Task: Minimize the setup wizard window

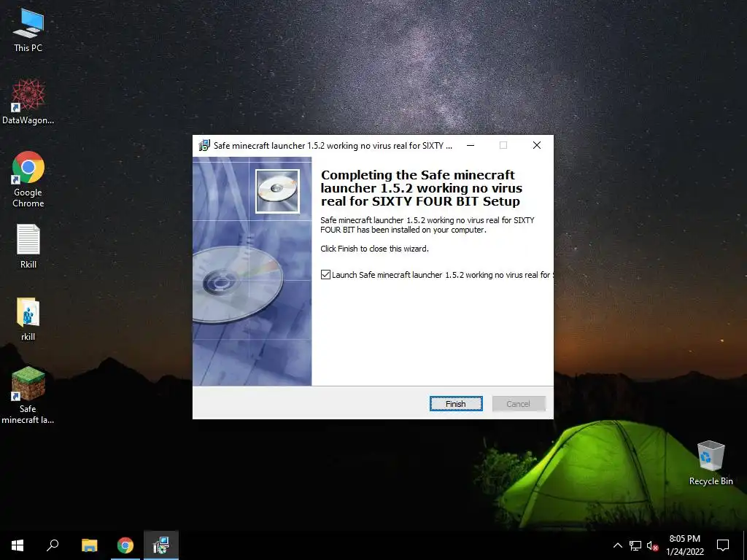Action: (471, 145)
